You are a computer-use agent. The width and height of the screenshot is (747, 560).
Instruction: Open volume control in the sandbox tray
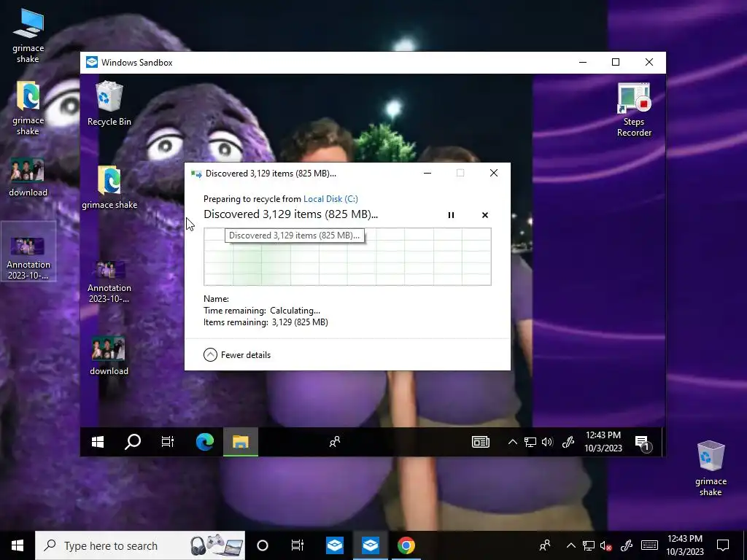coord(547,442)
